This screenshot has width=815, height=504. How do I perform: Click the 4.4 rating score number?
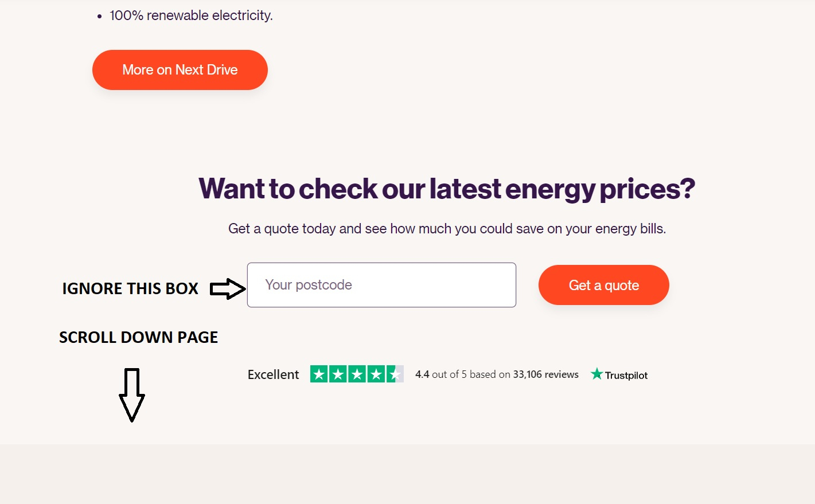(422, 374)
